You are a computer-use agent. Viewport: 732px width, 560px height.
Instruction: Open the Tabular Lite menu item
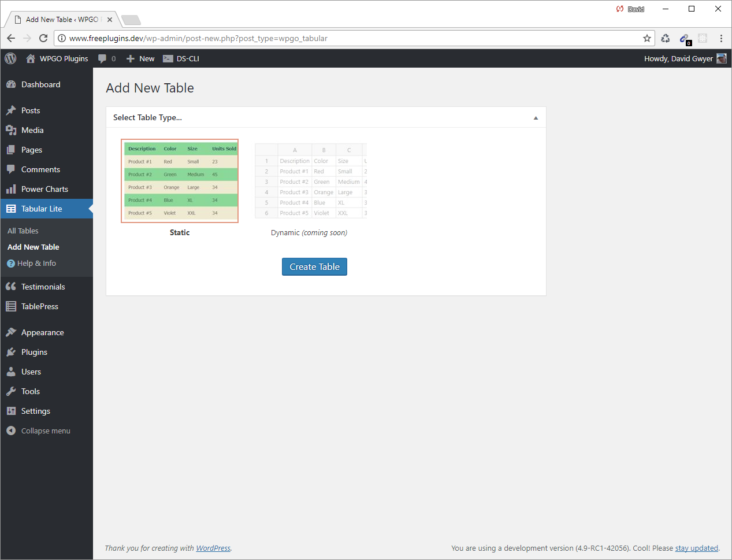coord(47,209)
